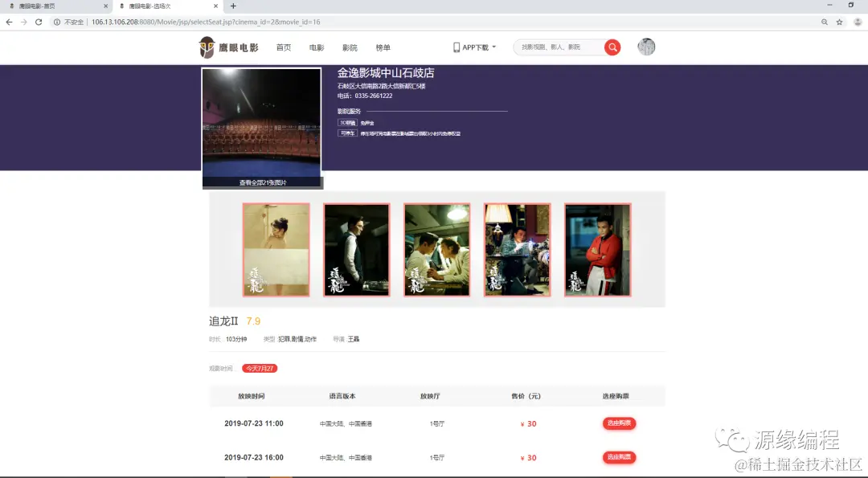
Task: Click the 3D眼镜 service tag
Action: (x=348, y=123)
